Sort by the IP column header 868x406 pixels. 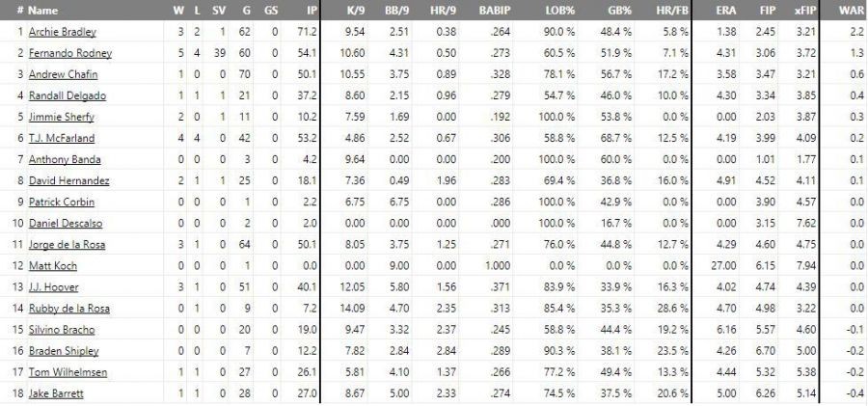coord(312,10)
